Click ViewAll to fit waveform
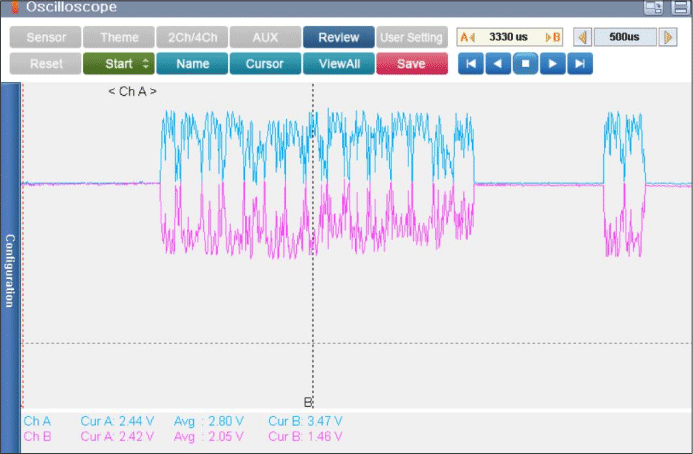Screen dimensions: 693x454 point(338,64)
